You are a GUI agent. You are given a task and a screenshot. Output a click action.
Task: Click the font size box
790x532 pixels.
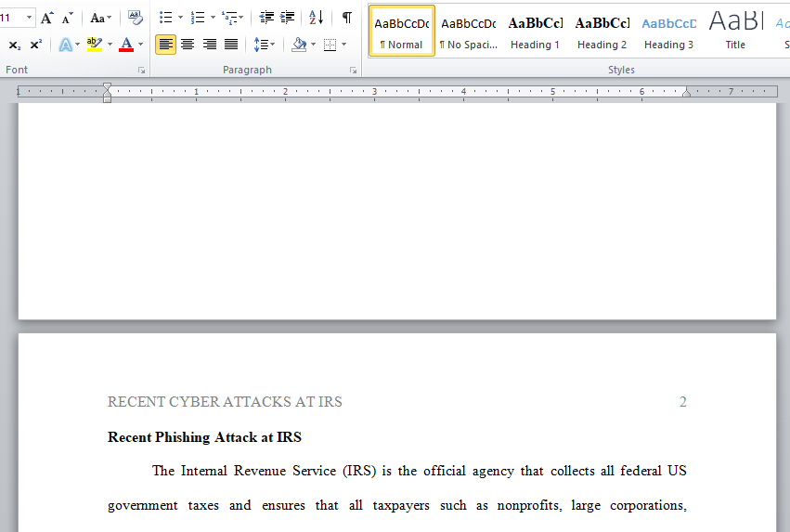tap(11, 19)
